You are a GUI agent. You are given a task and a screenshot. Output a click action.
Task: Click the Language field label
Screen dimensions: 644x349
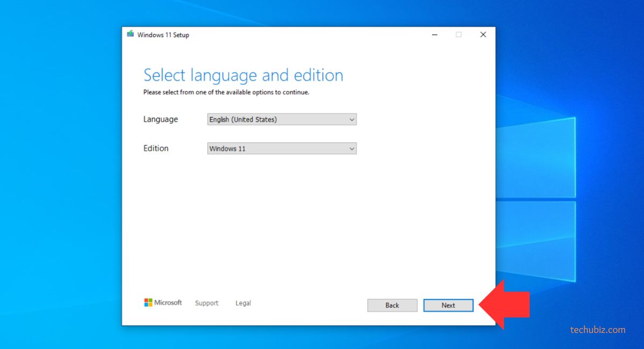160,119
